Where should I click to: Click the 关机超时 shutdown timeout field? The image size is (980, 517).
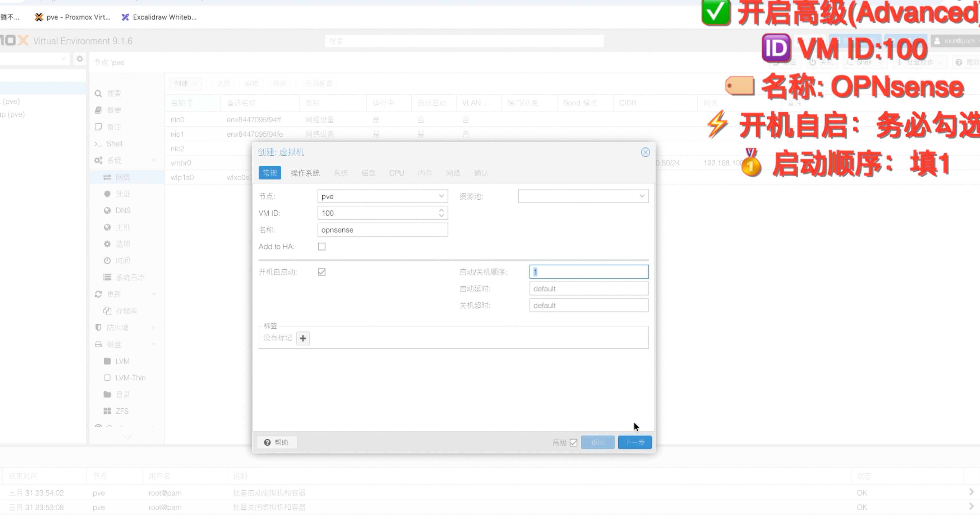pyautogui.click(x=589, y=305)
